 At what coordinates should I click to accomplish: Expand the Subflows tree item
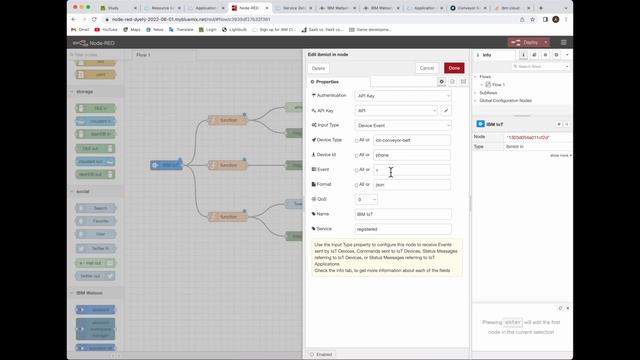point(476,93)
